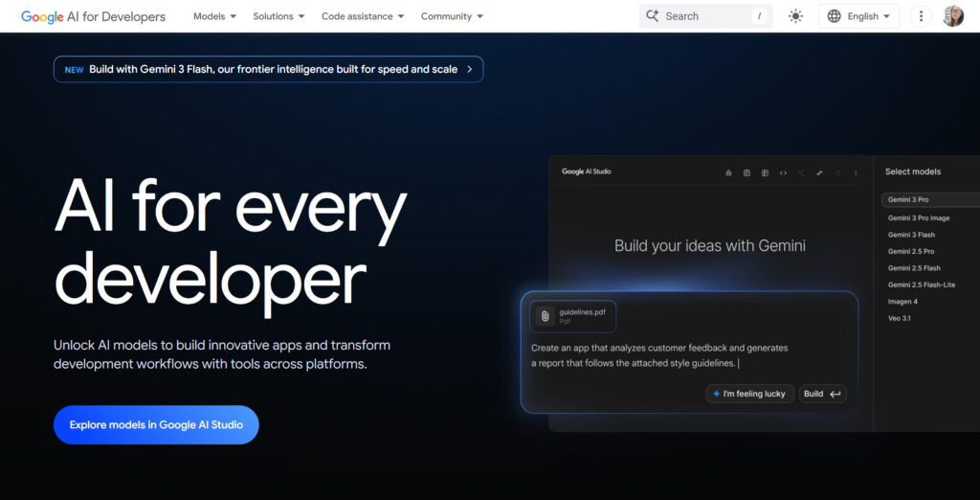This screenshot has width=980, height=500.
Task: Click the refresh icon in AI Studio toolbar
Action: [837, 172]
